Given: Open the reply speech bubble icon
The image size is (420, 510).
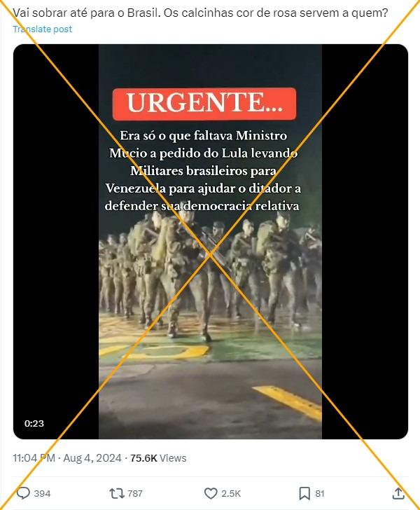Looking at the screenshot, I should pos(23,493).
